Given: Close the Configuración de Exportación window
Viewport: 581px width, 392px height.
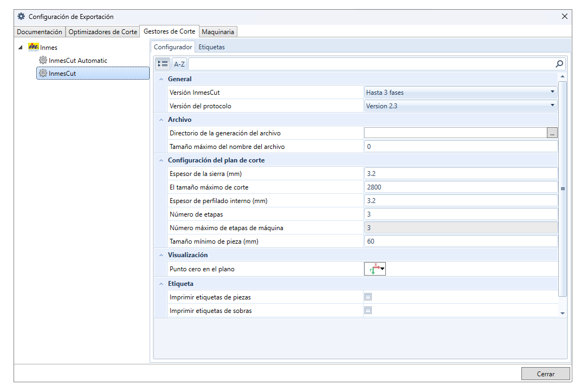Looking at the screenshot, I should (564, 16).
